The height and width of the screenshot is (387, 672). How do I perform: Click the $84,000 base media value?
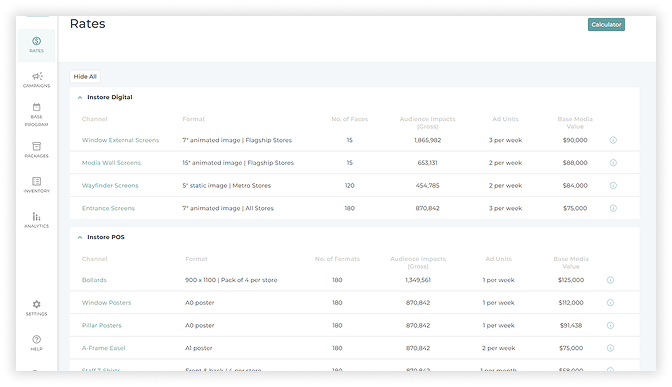pos(575,186)
